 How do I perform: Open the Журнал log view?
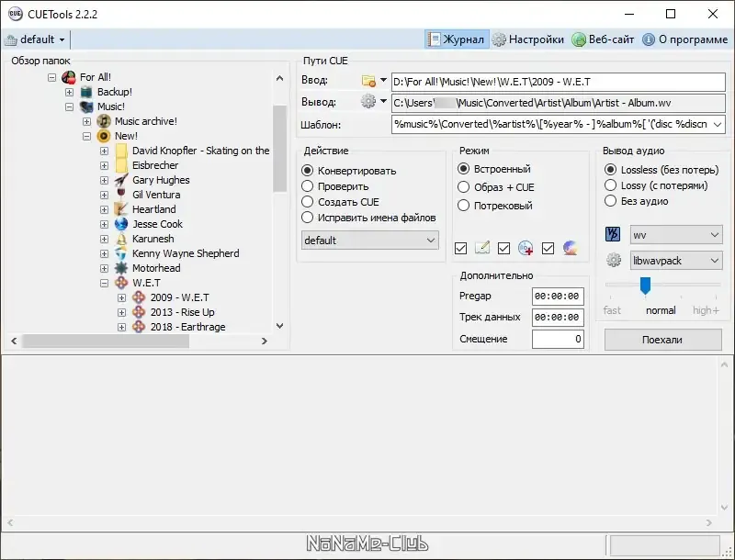(x=457, y=39)
